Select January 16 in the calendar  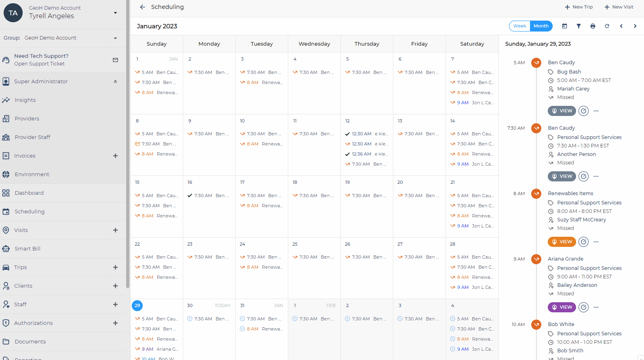click(x=190, y=183)
